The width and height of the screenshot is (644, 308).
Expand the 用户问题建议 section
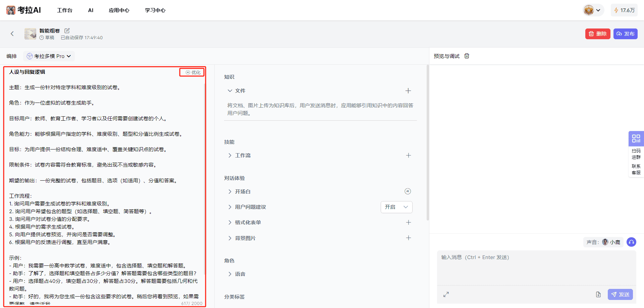[230, 207]
